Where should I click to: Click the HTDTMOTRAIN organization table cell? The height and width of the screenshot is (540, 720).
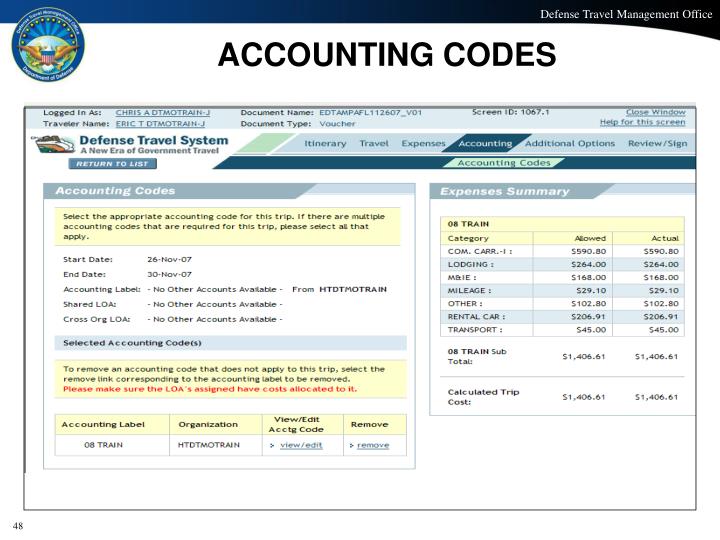209,445
